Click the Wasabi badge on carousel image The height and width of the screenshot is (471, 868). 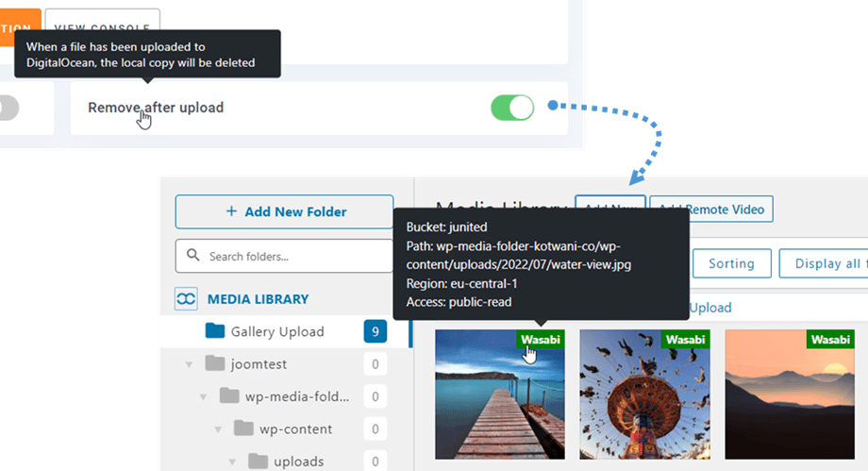686,340
